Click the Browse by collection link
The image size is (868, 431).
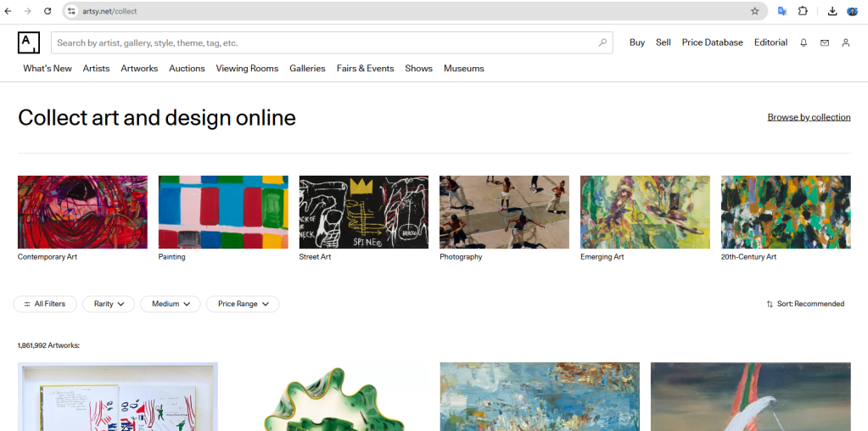point(809,117)
